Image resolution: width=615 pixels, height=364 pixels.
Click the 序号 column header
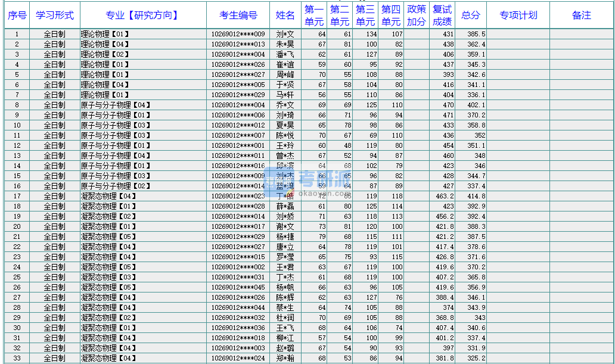tap(18, 15)
